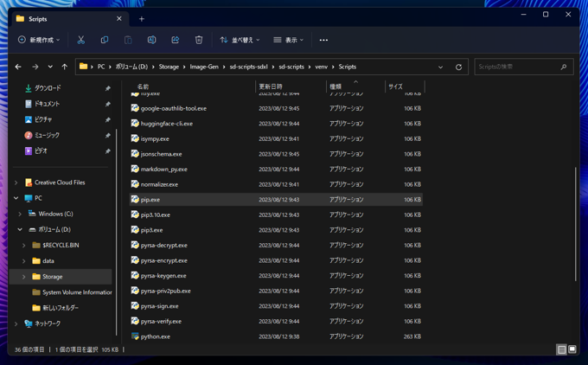
Task: Go up one folder with up arrow
Action: [64, 67]
